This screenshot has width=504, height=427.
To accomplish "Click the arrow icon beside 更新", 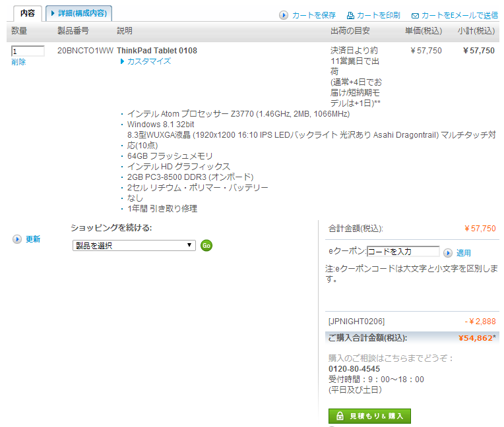I will click(17, 239).
